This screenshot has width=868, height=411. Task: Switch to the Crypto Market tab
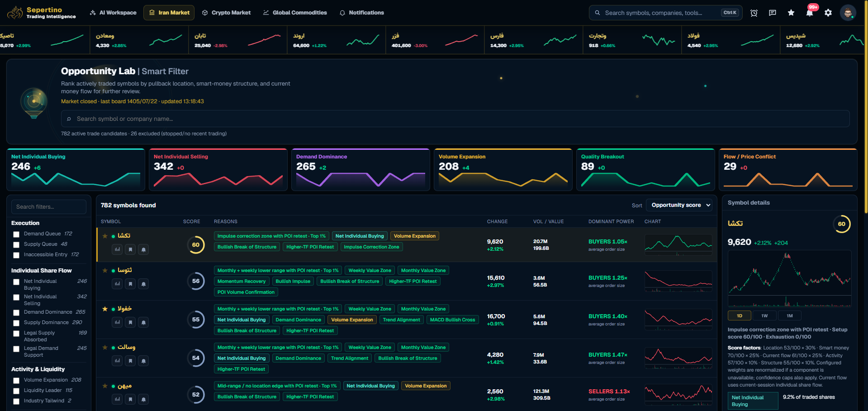click(226, 13)
